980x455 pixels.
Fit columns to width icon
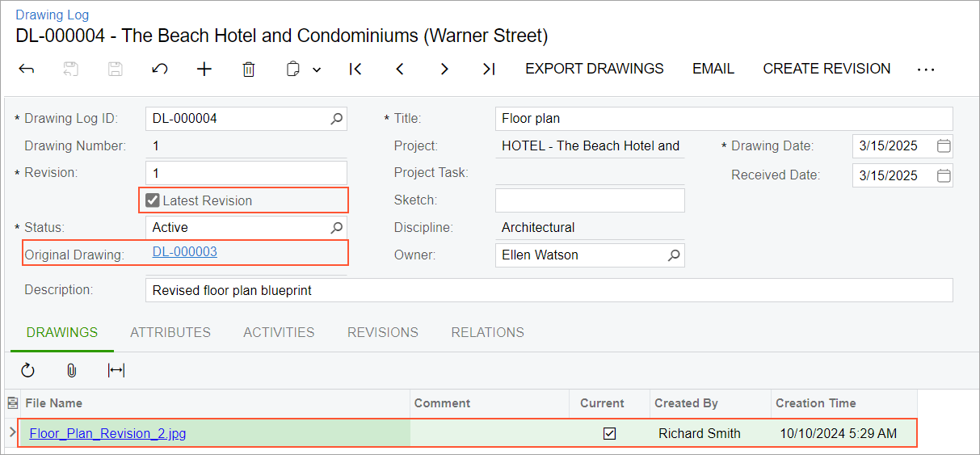tap(116, 370)
